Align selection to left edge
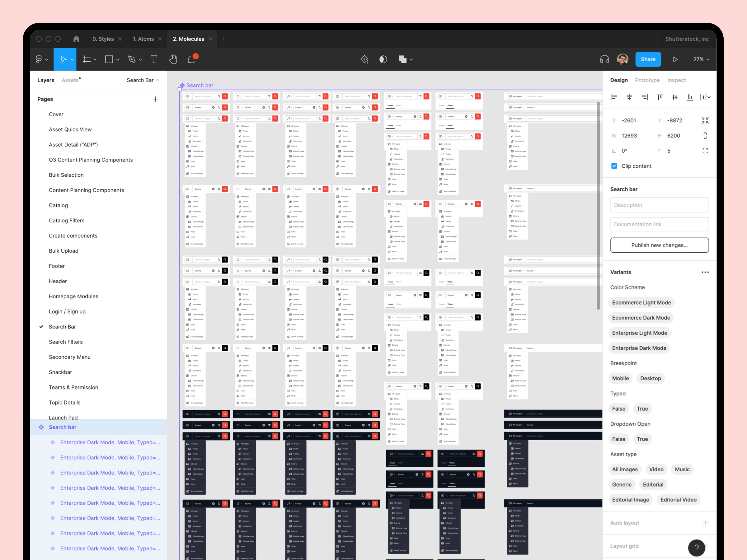This screenshot has height=560, width=747. pos(613,97)
